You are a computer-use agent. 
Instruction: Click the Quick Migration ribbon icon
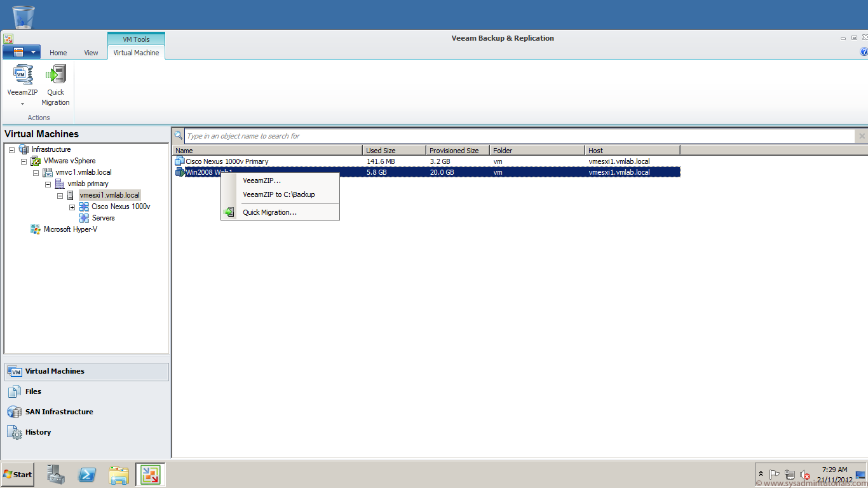coord(55,74)
